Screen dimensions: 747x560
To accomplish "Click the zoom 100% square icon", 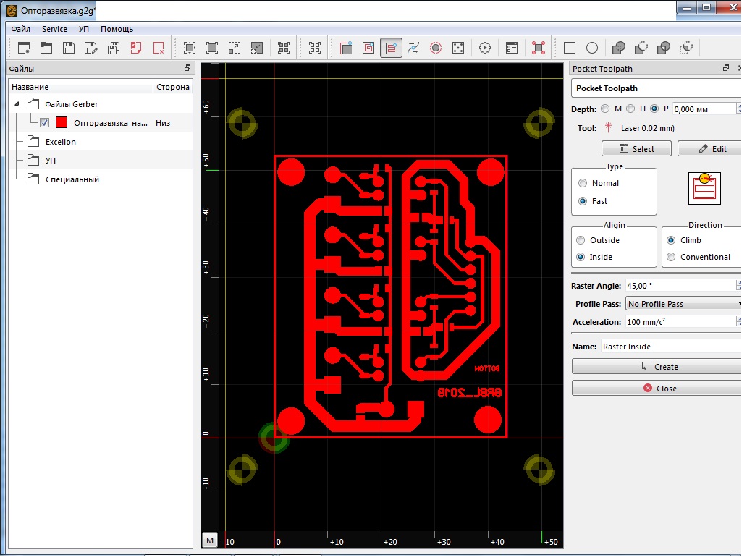I will (212, 48).
